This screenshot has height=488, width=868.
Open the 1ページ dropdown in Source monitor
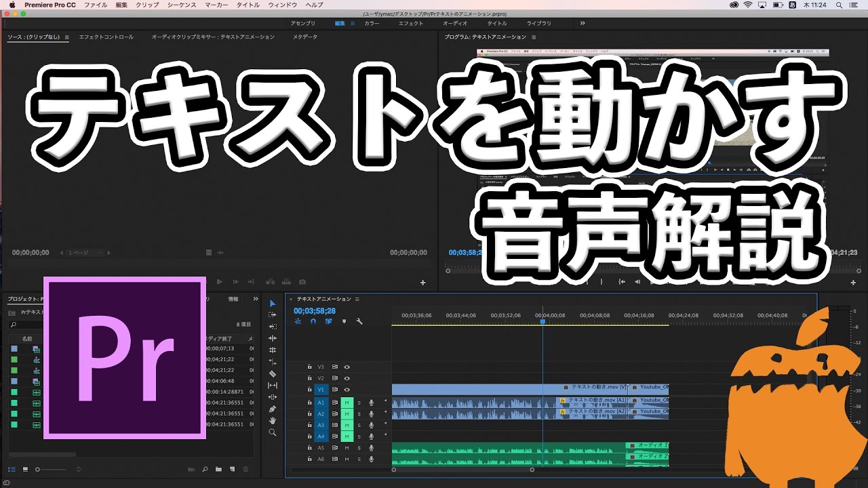tap(85, 253)
